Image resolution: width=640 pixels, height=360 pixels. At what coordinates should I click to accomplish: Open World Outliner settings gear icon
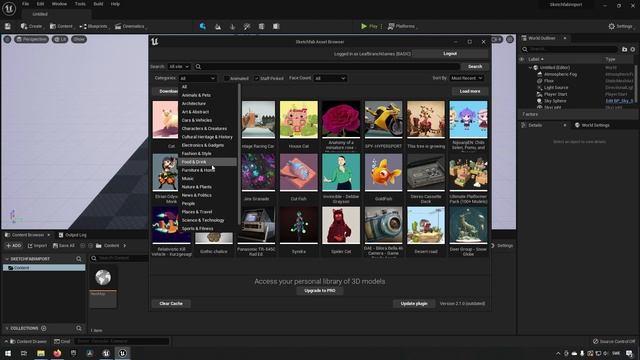pyautogui.click(x=633, y=49)
